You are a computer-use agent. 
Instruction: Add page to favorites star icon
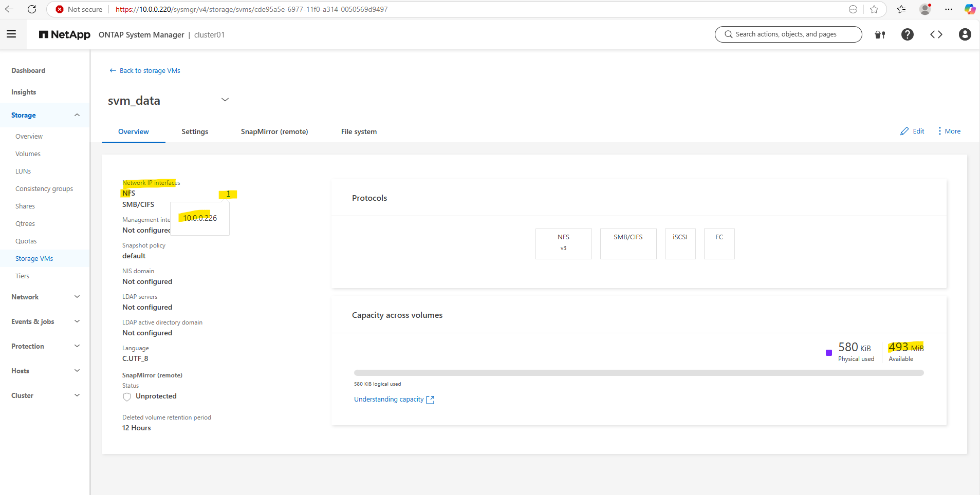(x=874, y=9)
